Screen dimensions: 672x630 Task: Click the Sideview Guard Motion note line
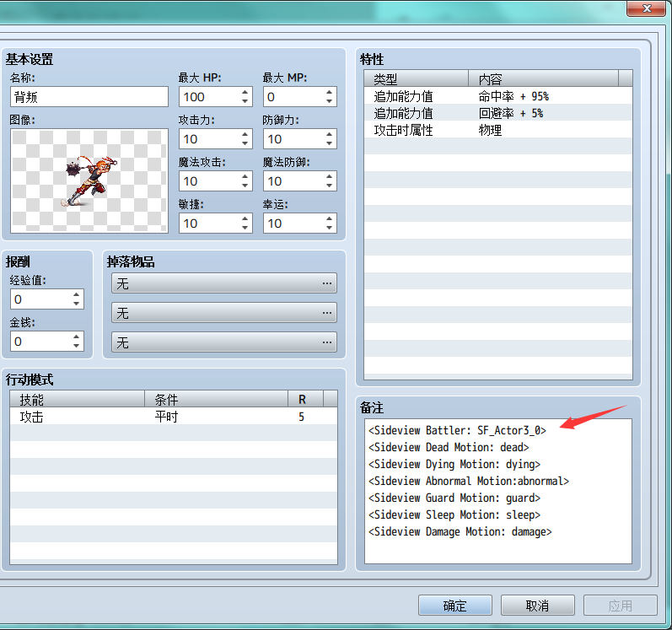click(454, 498)
